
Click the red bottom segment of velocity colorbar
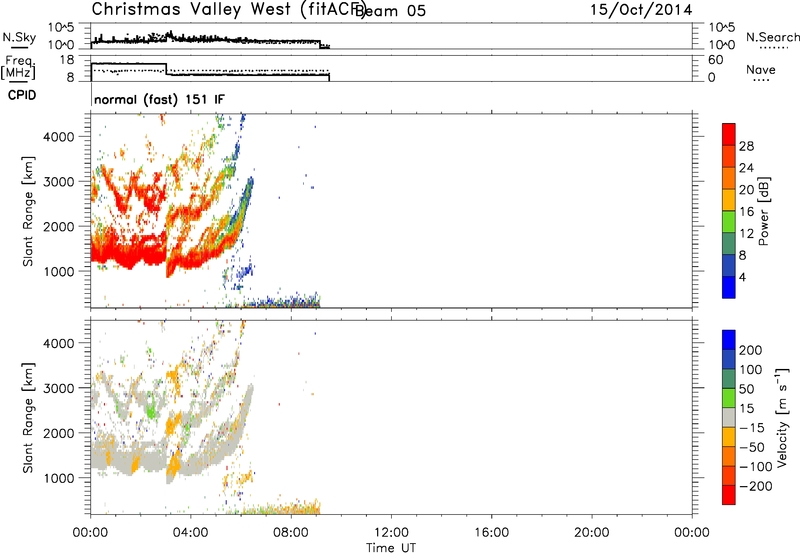[x=729, y=495]
